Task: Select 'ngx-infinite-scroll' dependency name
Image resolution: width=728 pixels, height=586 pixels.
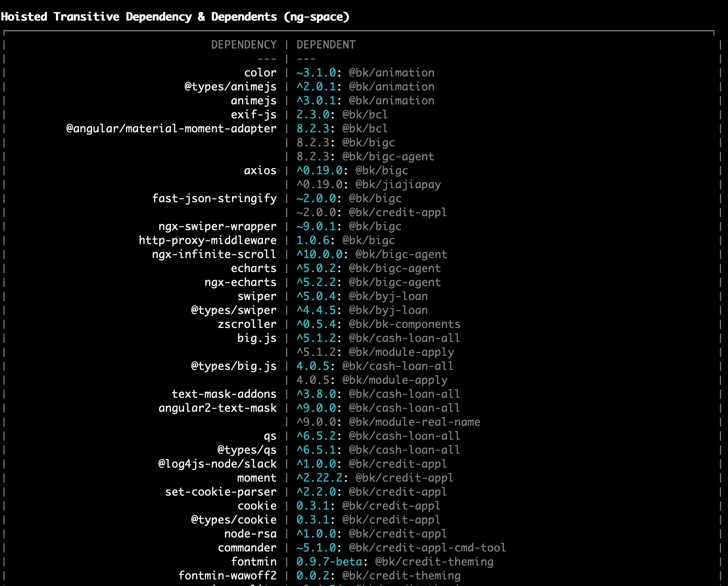Action: [214, 254]
